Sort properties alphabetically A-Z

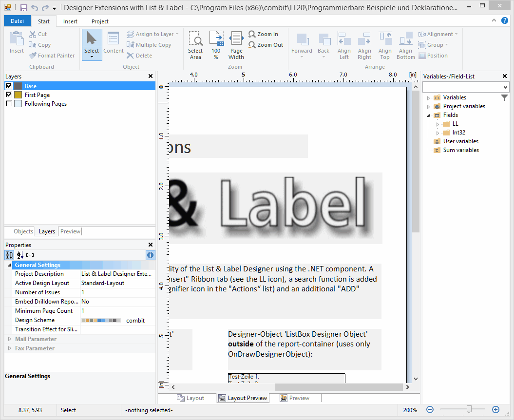20,255
